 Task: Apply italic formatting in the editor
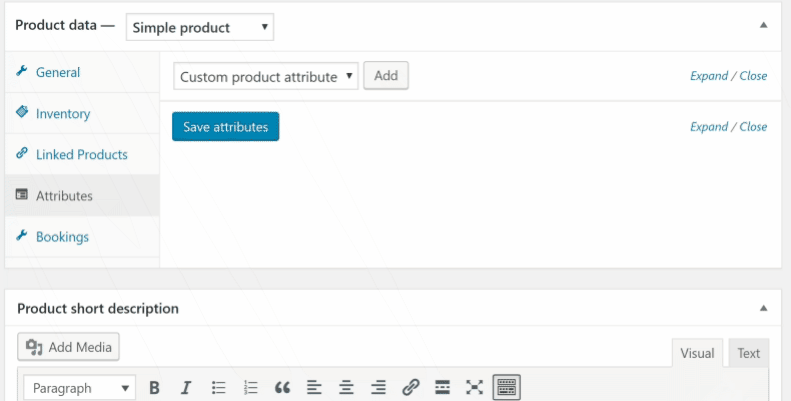[x=186, y=388]
